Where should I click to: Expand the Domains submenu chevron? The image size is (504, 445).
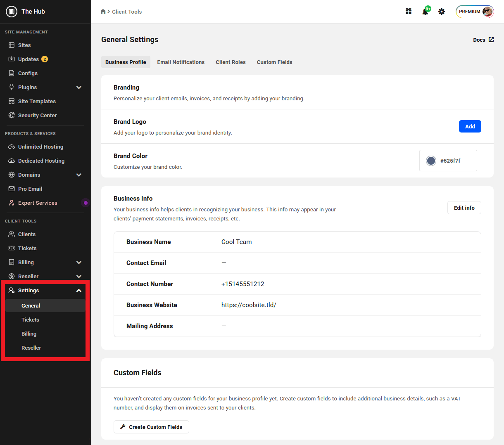pyautogui.click(x=79, y=175)
